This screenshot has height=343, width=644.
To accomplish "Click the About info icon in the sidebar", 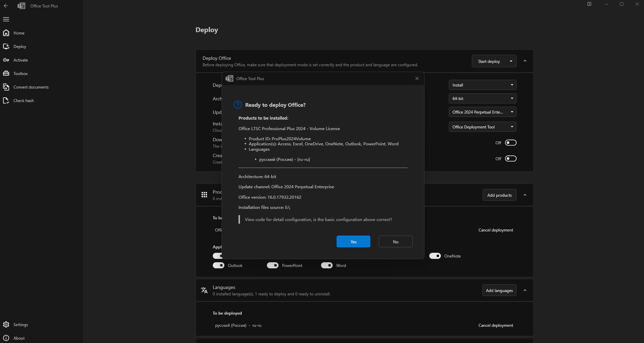I will tap(6, 338).
